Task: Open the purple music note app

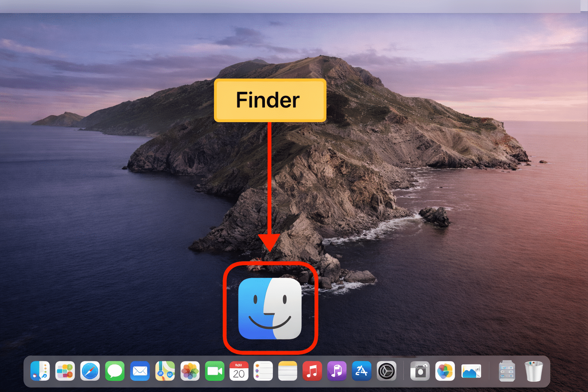Action: point(337,371)
